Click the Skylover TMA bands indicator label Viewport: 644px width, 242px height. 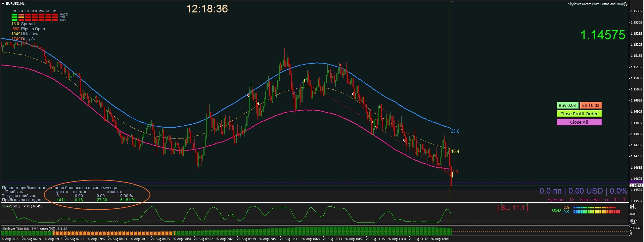[x=35, y=229]
